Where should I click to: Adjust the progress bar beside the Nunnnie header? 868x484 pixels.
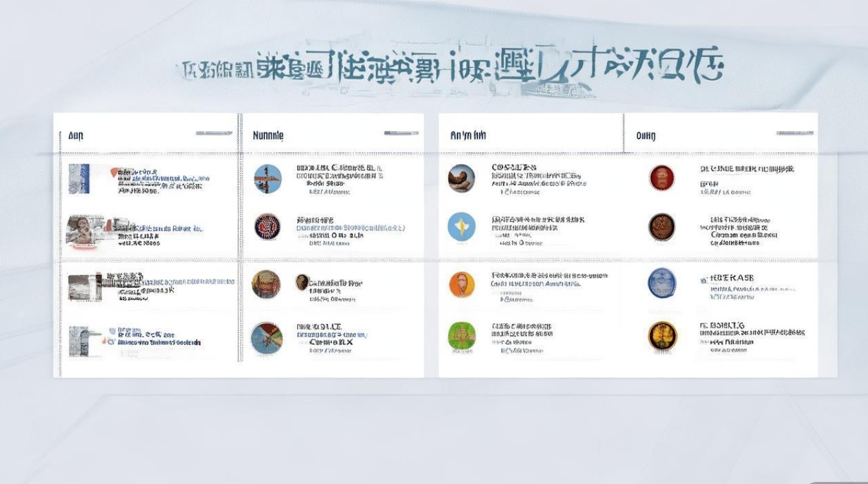[x=402, y=132]
